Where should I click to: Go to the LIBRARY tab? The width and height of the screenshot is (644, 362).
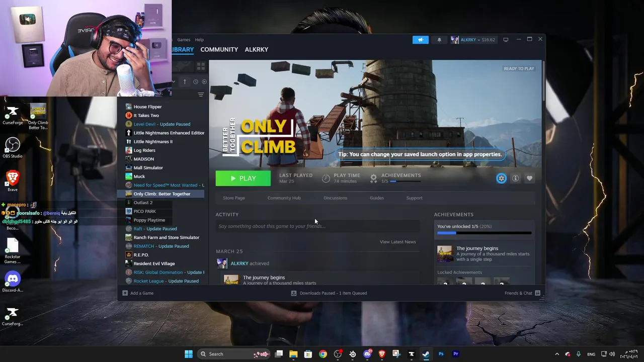[x=183, y=49]
